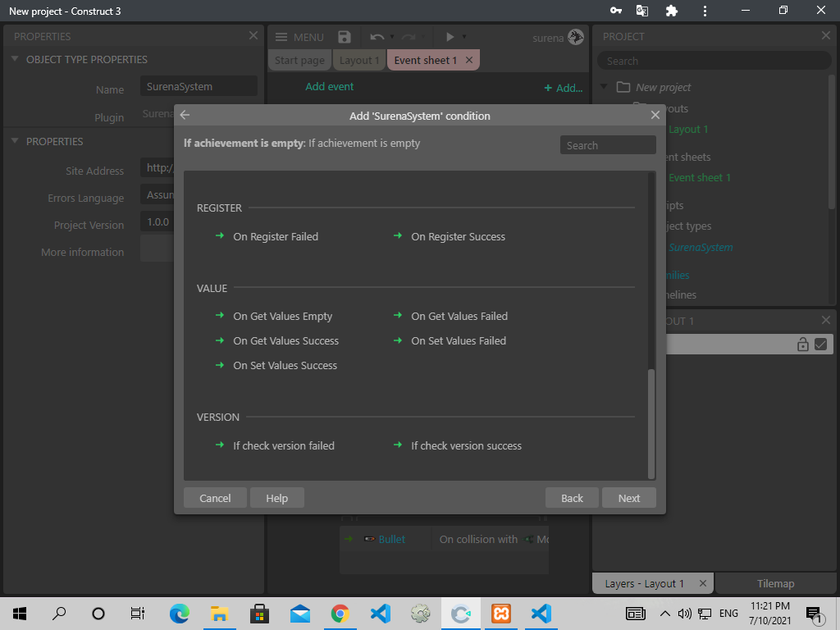Switch to the Layout 1 tab

[x=359, y=60]
